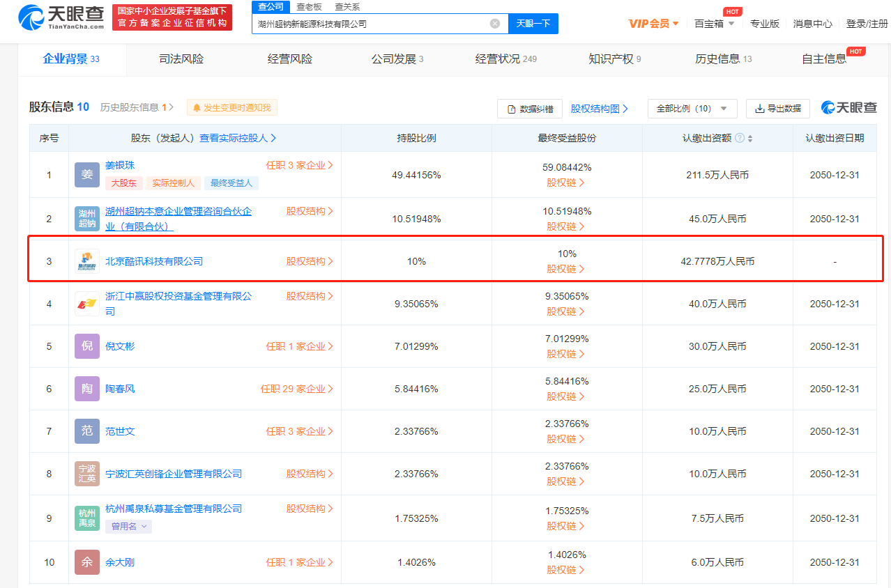Open shareholder 余大刚 name link
The width and height of the screenshot is (891, 588).
[x=120, y=562]
